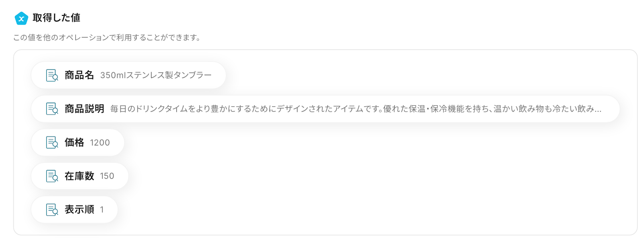644x241 pixels.
Task: Click the document-search icon beside 価格
Action: 52,143
